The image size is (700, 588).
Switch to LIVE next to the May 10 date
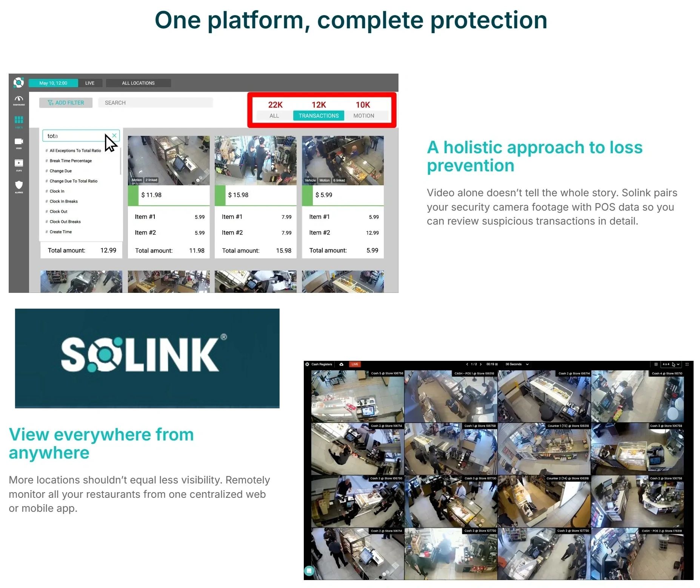[x=90, y=83]
